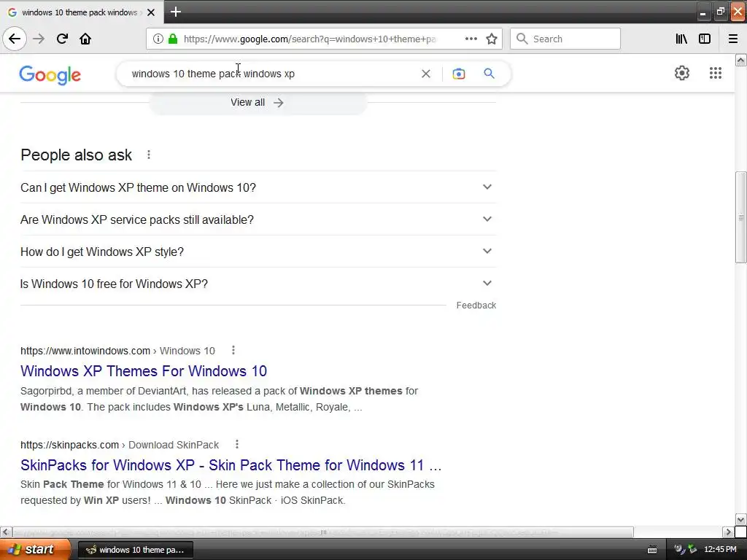Select the windows 10 theme pack tab
The image size is (747, 560).
(x=81, y=12)
